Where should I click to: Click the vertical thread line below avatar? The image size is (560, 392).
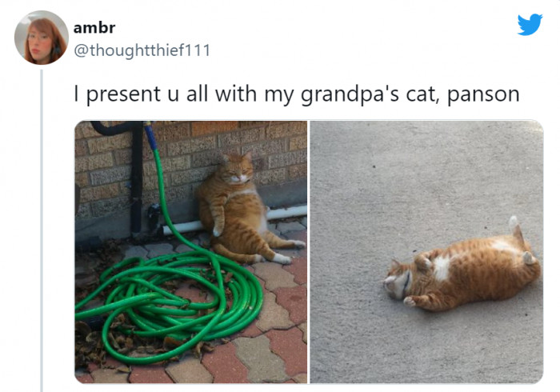(42, 230)
